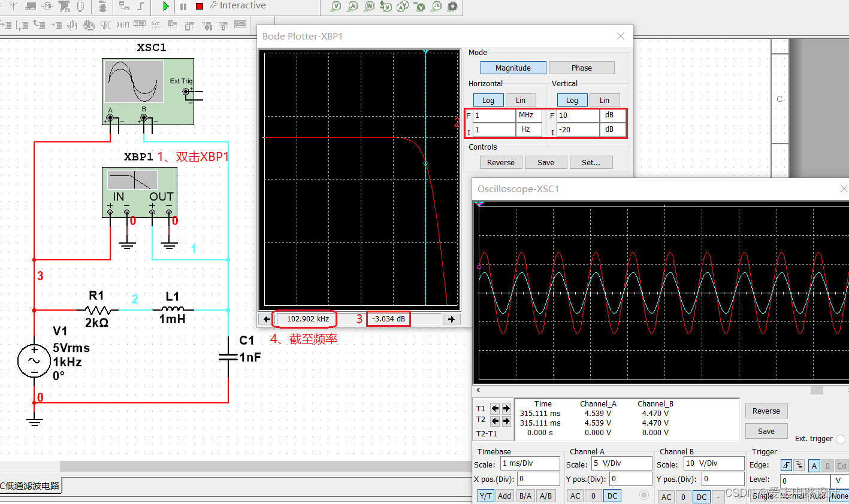Open trigger Level unit V dropdown

(x=839, y=480)
